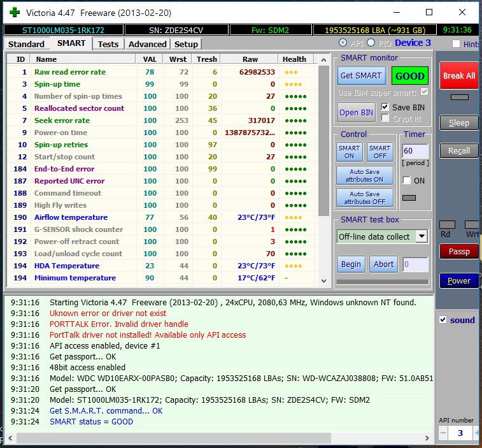
Task: Select the Reallocated sector count row
Action: pos(162,108)
